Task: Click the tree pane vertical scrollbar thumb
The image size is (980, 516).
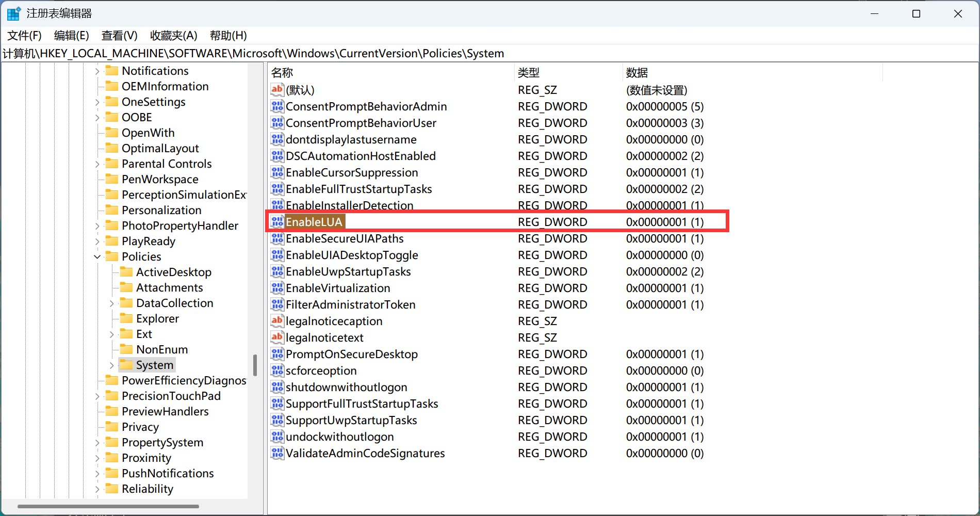Action: coord(255,365)
